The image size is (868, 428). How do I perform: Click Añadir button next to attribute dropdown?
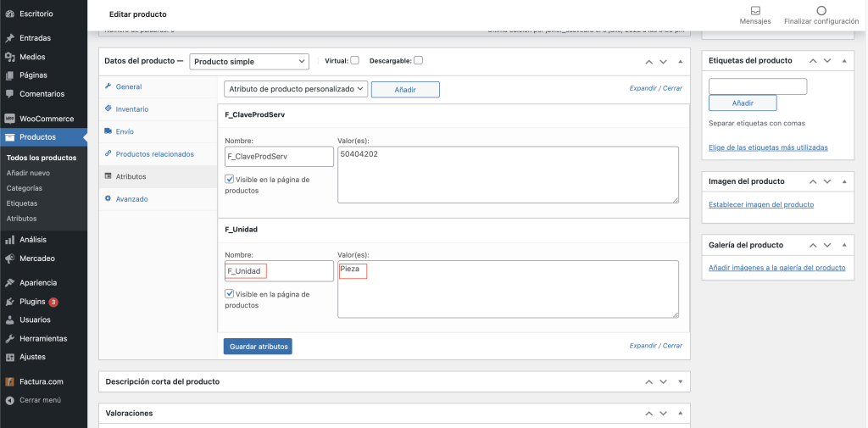pos(405,89)
